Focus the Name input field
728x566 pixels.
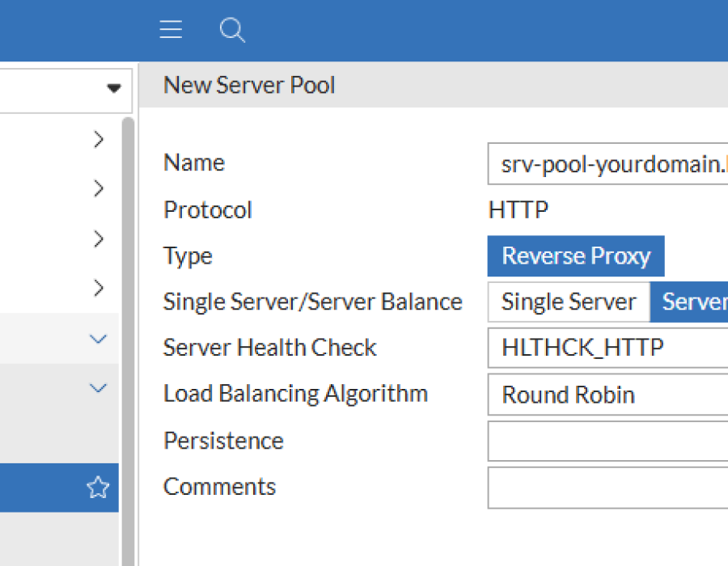tap(607, 164)
